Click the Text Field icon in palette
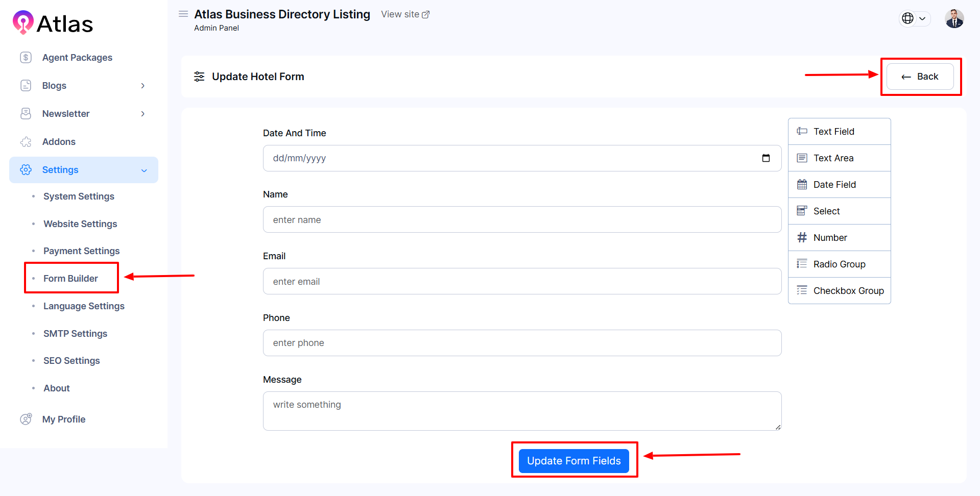Screen dimensions: 980x496 click(x=802, y=132)
